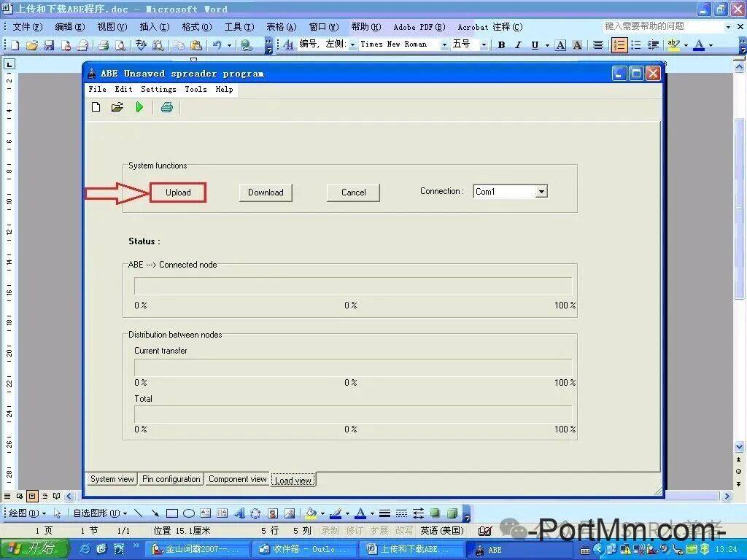Click the Download button
Viewport: 747px width, 560px height.
coord(266,192)
